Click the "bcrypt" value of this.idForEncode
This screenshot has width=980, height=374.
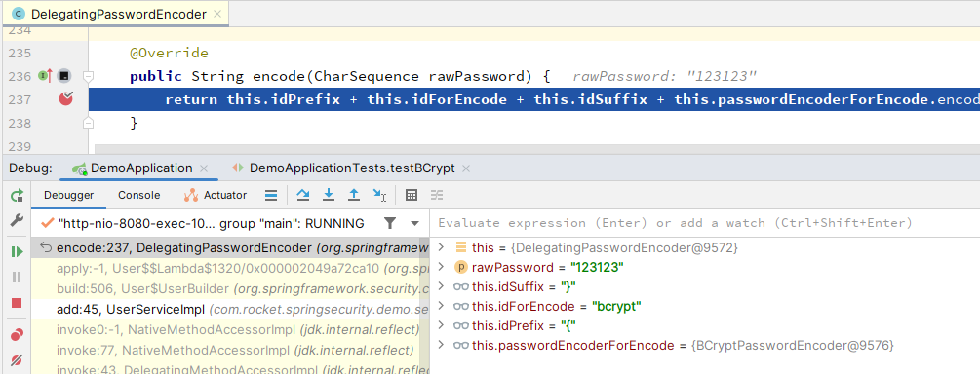[617, 306]
